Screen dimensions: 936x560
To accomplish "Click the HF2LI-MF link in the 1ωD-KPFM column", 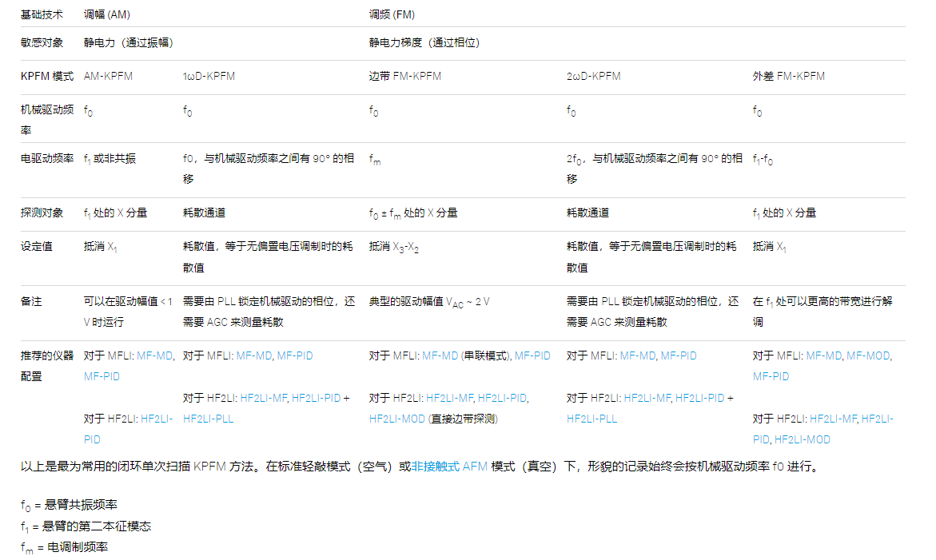I will (263, 399).
